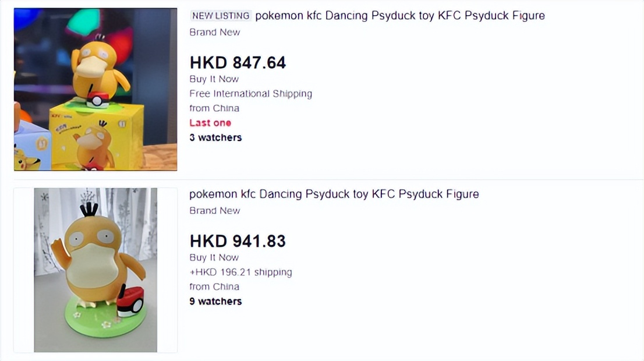Open the title link beside NEW LISTING badge
This screenshot has width=644, height=361.
click(400, 16)
